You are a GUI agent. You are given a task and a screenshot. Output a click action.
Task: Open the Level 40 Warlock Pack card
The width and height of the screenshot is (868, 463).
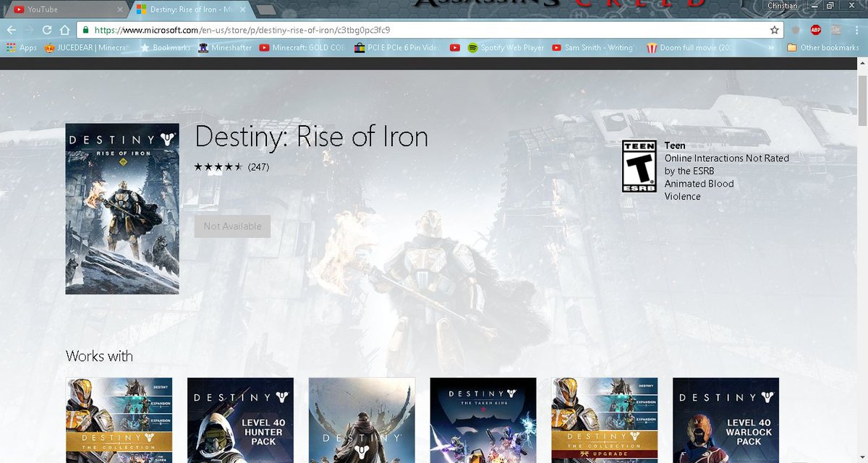(x=726, y=420)
